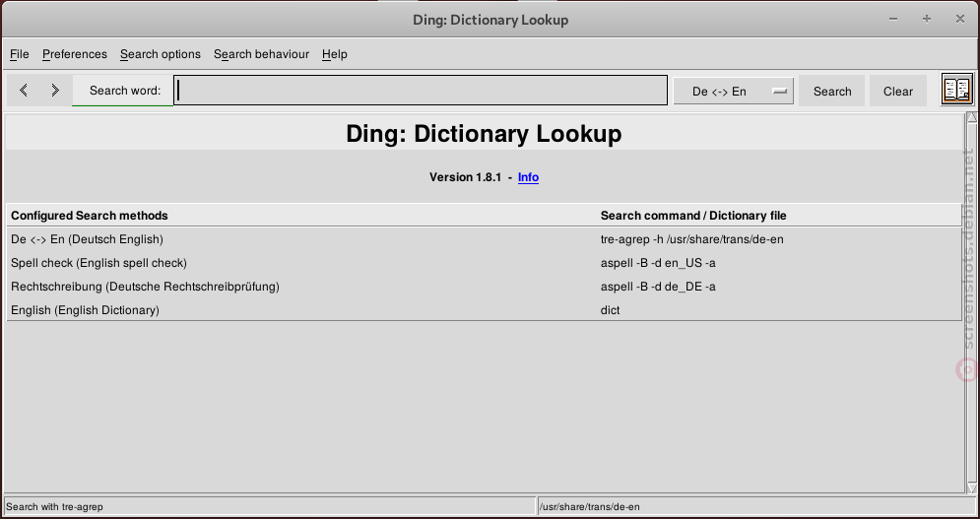Click scrollbar down arrow at bottom right
Image resolution: width=980 pixels, height=519 pixels.
971,487
